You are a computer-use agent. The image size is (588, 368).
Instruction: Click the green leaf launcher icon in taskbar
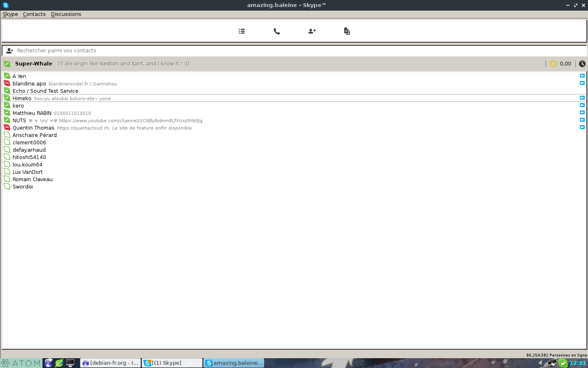[x=60, y=363]
